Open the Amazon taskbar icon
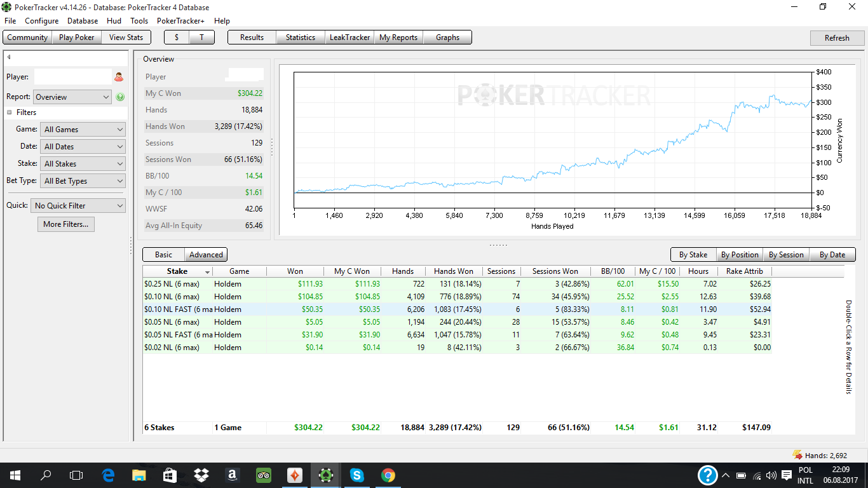Viewport: 868px width, 488px height. coord(231,475)
